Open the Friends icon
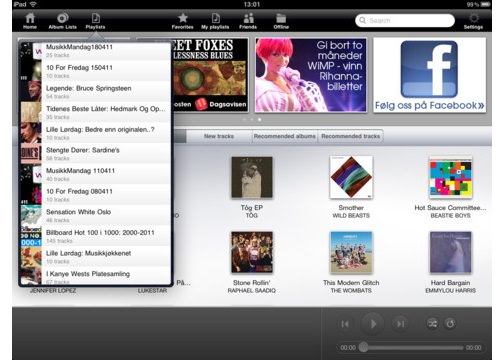The height and width of the screenshot is (360, 500). click(248, 21)
